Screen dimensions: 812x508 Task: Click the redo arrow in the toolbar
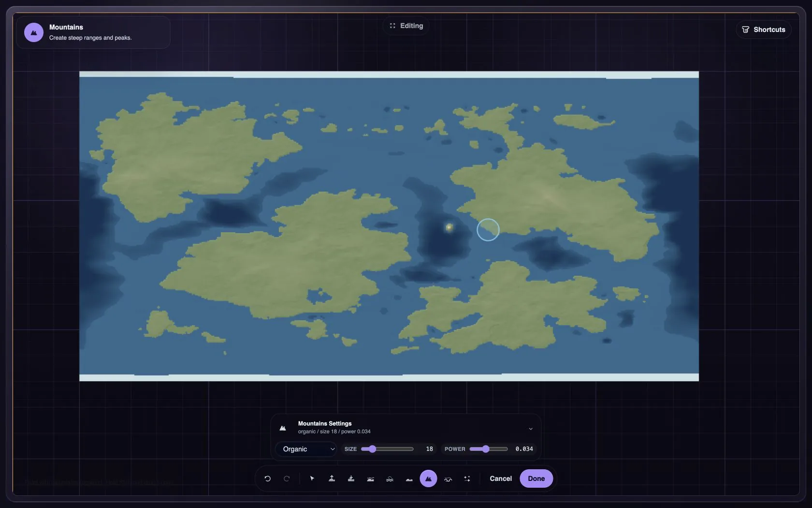tap(287, 478)
